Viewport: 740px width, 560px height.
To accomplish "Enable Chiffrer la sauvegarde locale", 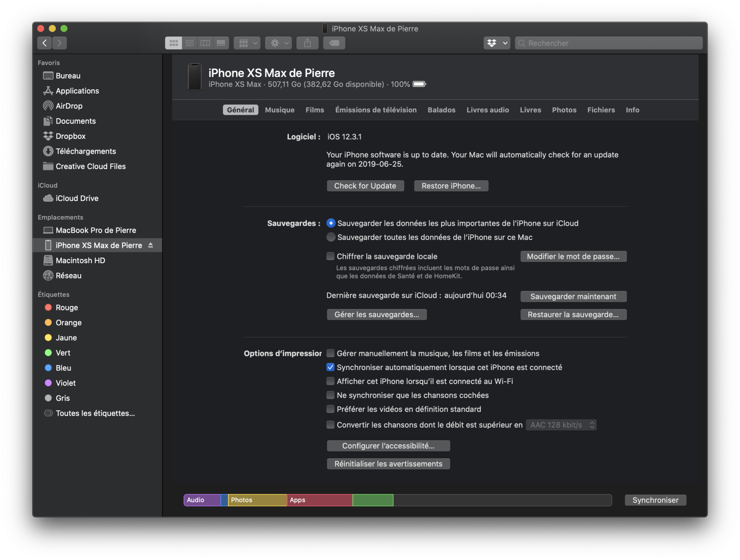I will coord(330,257).
